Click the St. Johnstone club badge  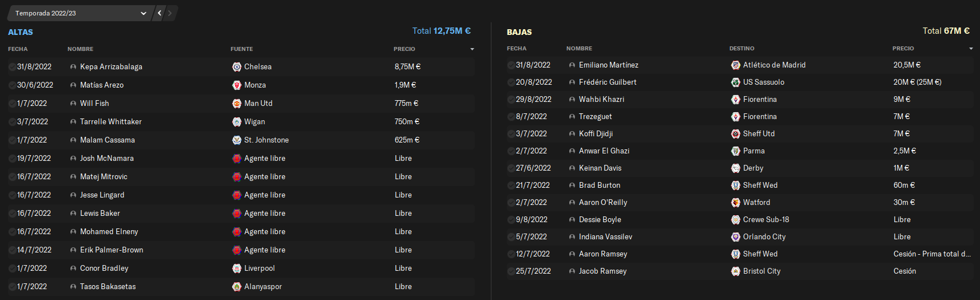(237, 140)
